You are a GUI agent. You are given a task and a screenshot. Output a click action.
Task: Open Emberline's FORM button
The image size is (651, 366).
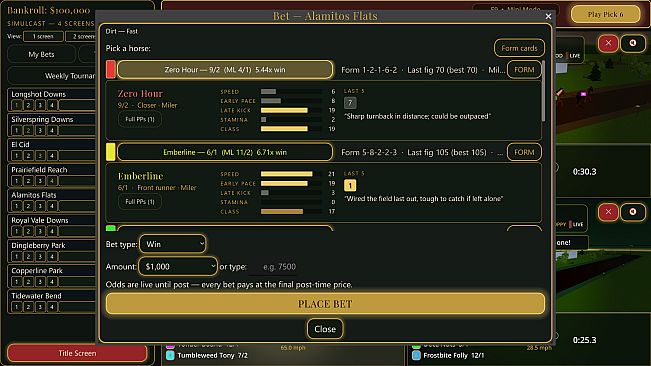point(524,152)
